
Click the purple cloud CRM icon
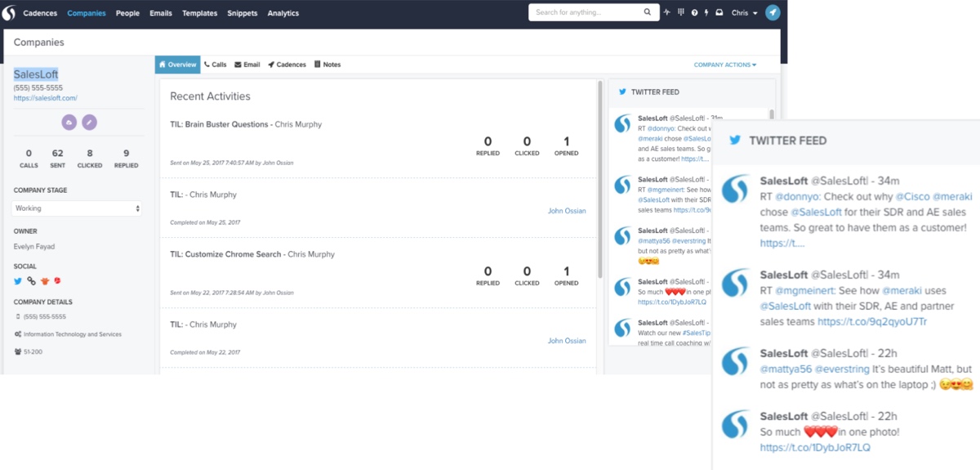(x=69, y=122)
